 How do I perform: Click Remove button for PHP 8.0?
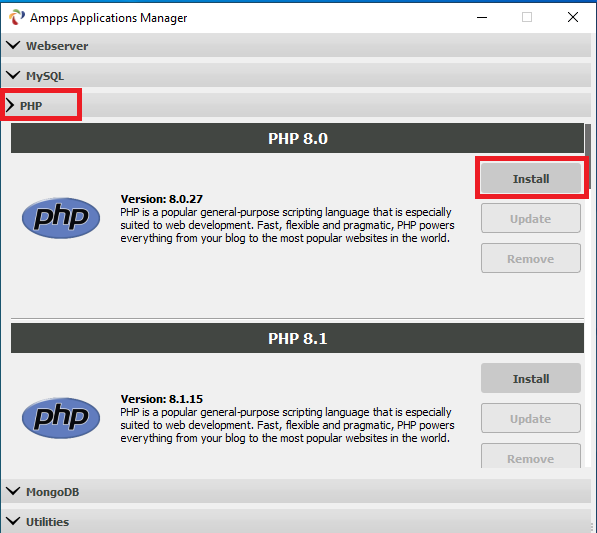[531, 258]
